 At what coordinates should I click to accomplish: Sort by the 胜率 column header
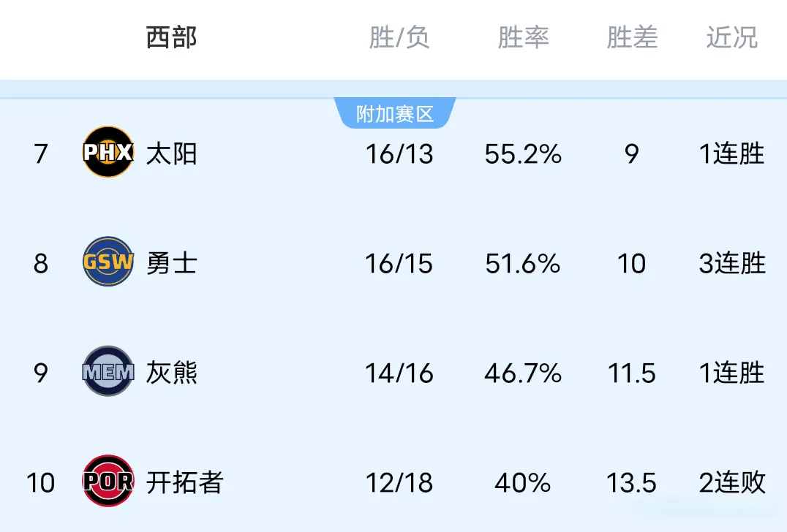(523, 37)
